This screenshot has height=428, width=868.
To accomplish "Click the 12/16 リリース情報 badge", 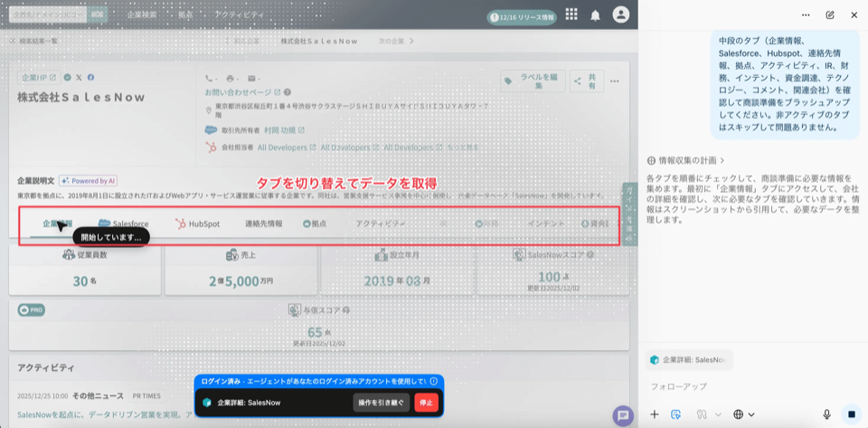I will [522, 18].
